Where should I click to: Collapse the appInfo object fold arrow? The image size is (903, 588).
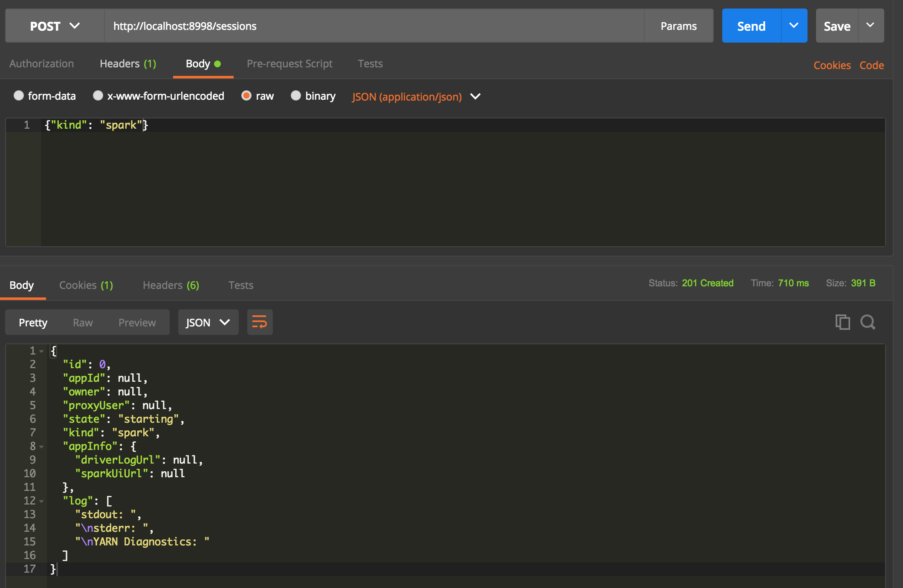pos(41,447)
